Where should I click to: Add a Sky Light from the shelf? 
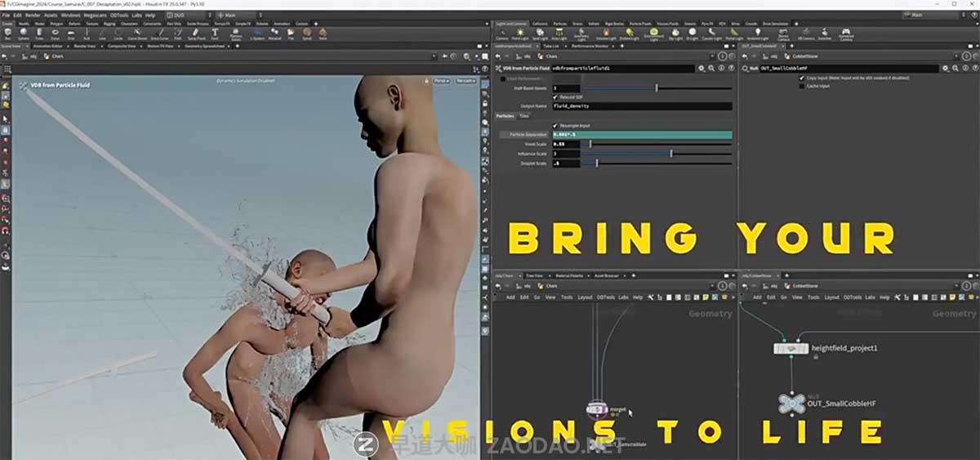coord(675,33)
